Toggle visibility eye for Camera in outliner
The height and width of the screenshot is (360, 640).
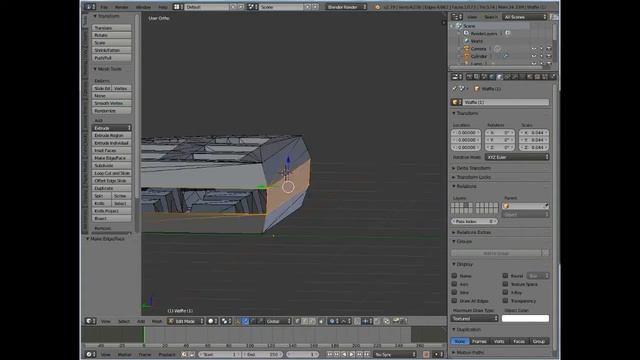[534, 49]
